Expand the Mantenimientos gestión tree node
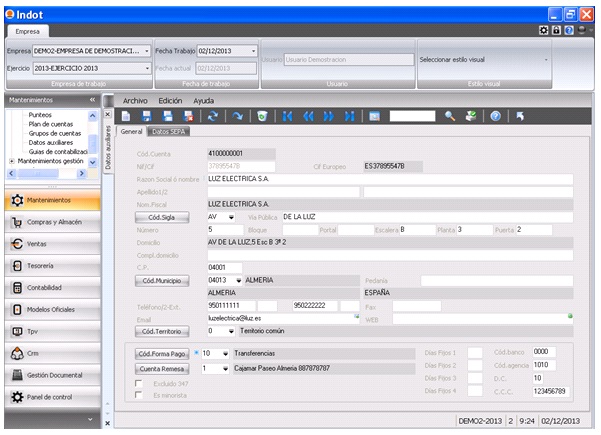The height and width of the screenshot is (435, 601). (x=10, y=160)
